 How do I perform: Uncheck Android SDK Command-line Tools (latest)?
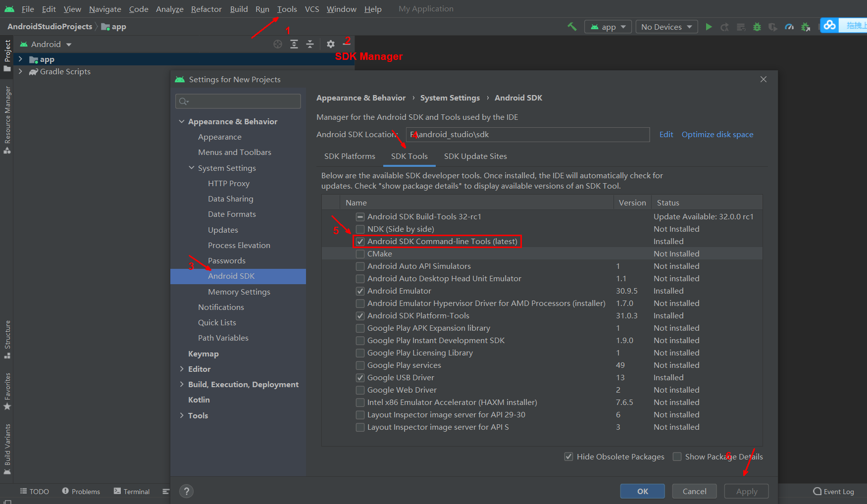point(360,242)
